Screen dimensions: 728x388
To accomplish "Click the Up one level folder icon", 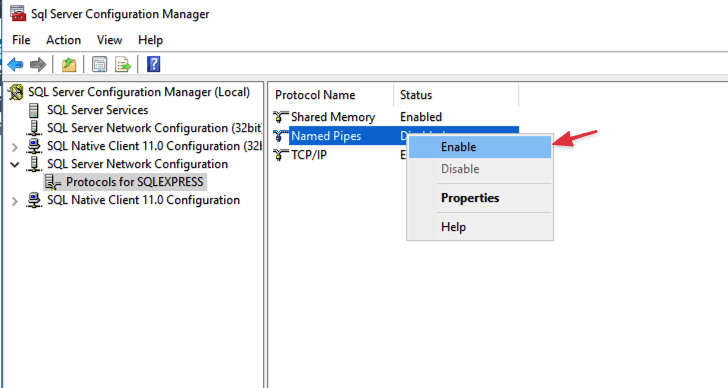I will [69, 64].
